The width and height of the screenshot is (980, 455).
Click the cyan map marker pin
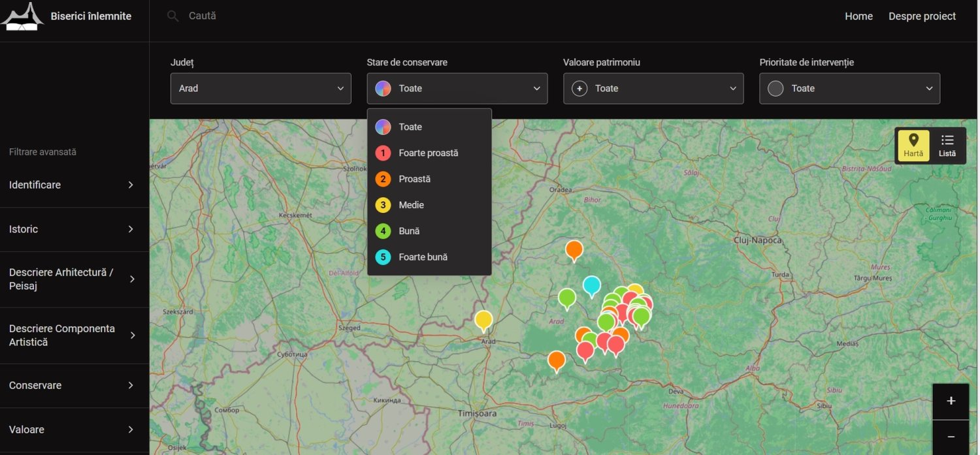click(591, 285)
